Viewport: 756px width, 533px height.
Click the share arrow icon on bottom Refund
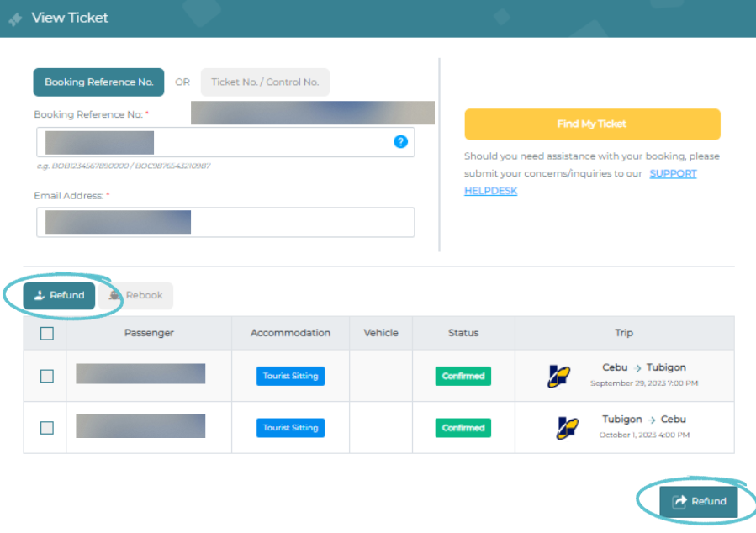679,501
